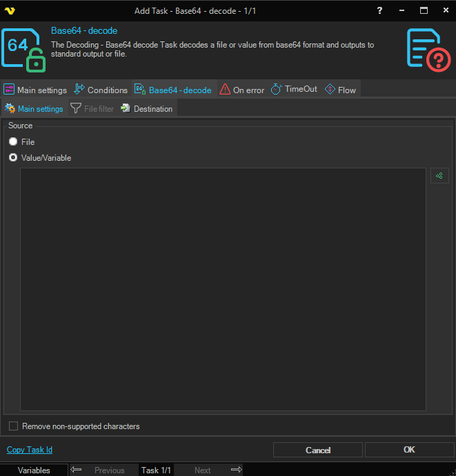This screenshot has width=456, height=476.
Task: Open the Conditions tab
Action: pos(101,90)
